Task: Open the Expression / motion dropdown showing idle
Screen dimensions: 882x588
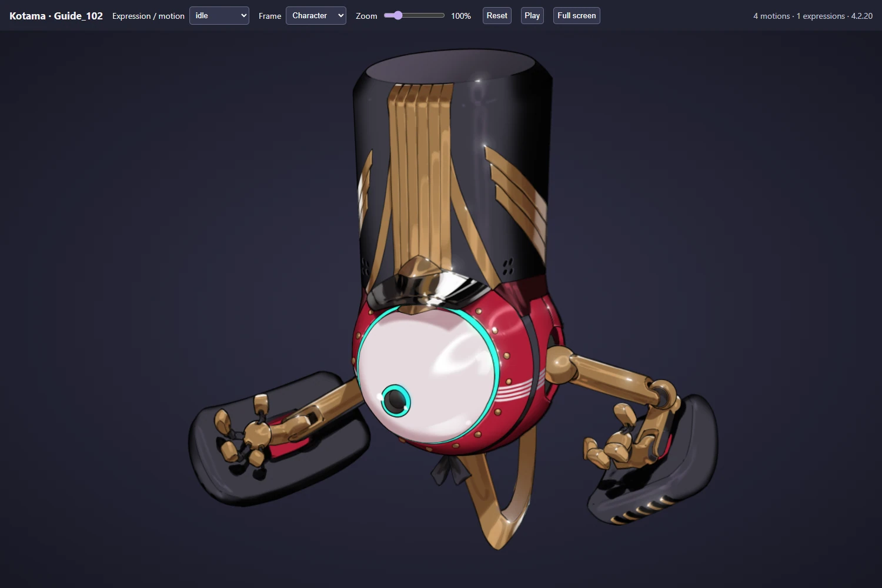Action: (x=219, y=16)
